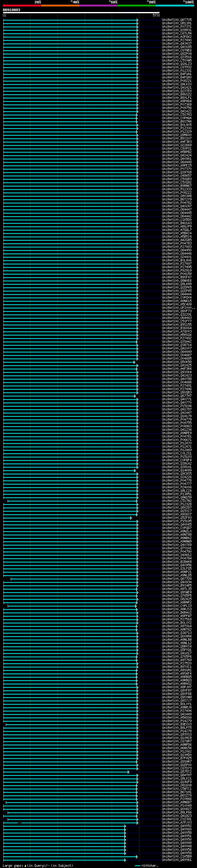The height and width of the screenshot is (868, 197).
Task: Click the 'Large gaps:' legend text
Action: pyautogui.click(x=13, y=865)
